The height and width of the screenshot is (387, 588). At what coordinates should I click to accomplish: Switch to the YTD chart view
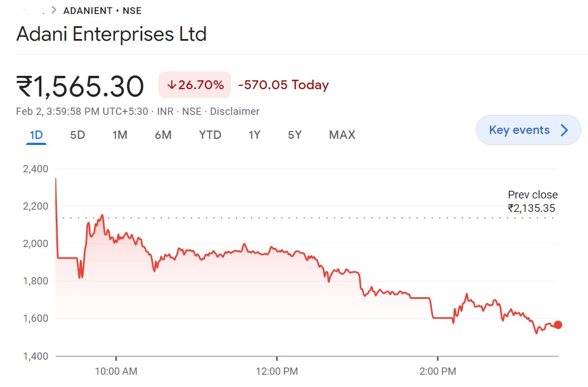click(210, 134)
